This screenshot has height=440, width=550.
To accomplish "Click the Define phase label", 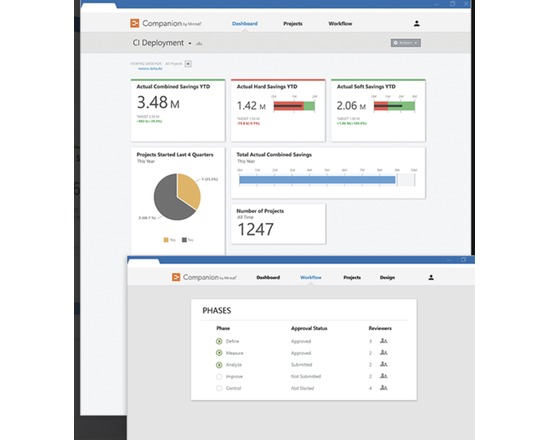I will pos(232,341).
